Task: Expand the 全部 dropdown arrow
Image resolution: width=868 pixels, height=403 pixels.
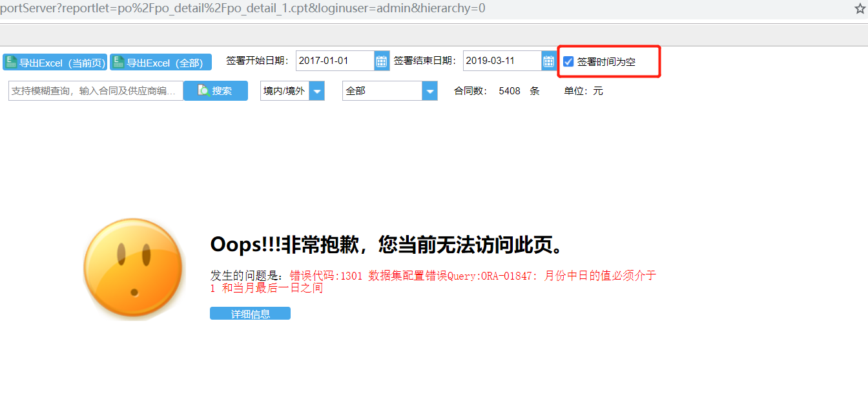Action: point(430,91)
